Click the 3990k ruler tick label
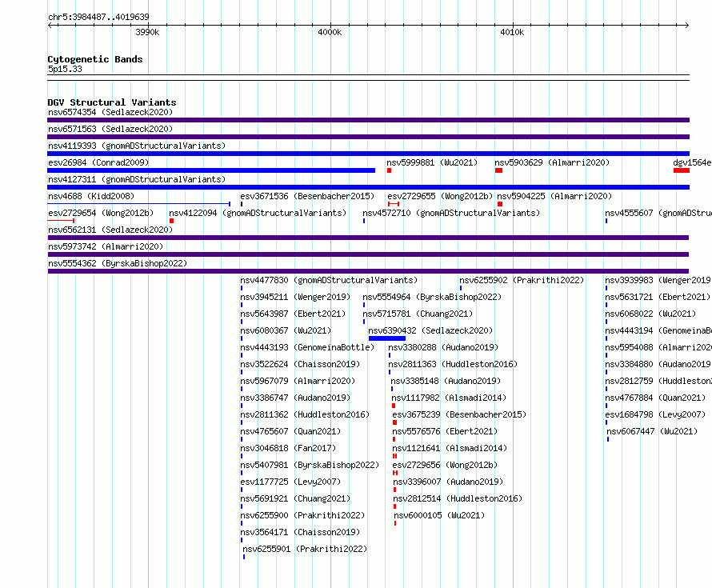This screenshot has height=588, width=712. (x=147, y=32)
